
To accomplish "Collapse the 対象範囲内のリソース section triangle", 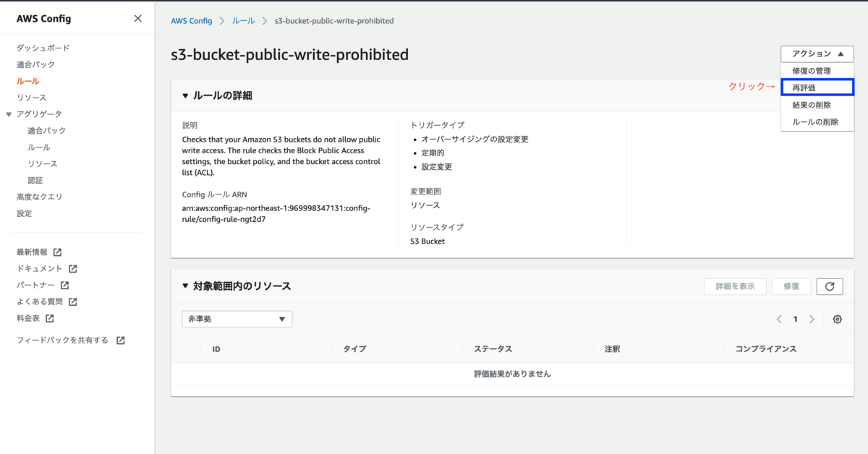I will 185,286.
